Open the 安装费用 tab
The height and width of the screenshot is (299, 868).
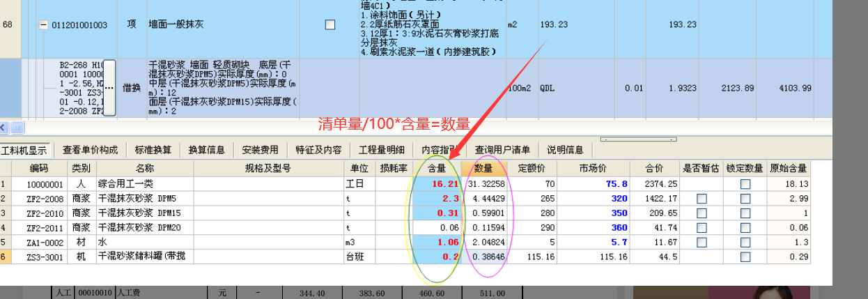click(x=260, y=150)
